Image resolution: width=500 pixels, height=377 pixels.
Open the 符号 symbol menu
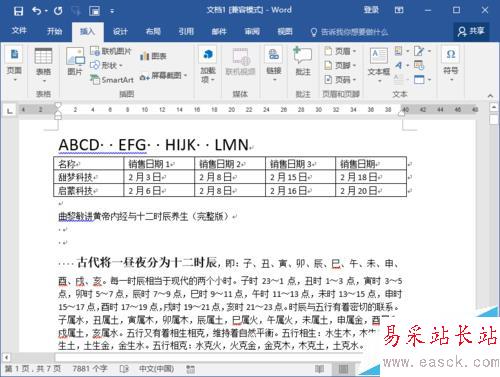451,65
